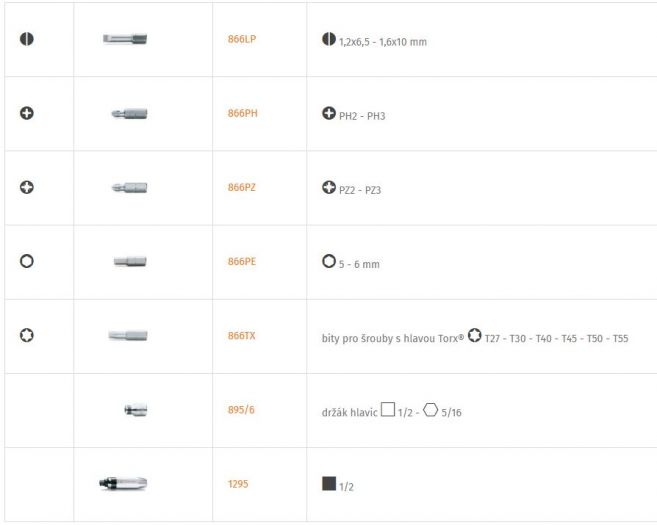Click the 866LP slotted bit thumbnail
Image resolution: width=657 pixels, height=525 pixels.
click(125, 40)
